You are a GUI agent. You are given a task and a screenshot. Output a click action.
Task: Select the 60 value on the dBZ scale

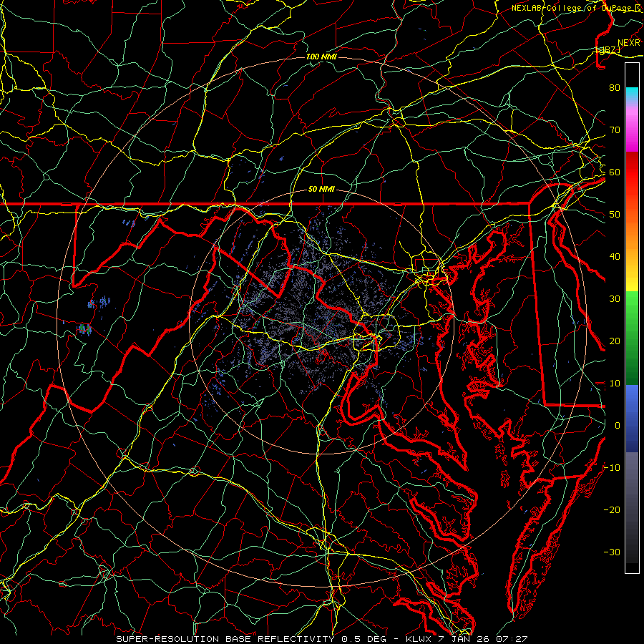coord(615,172)
